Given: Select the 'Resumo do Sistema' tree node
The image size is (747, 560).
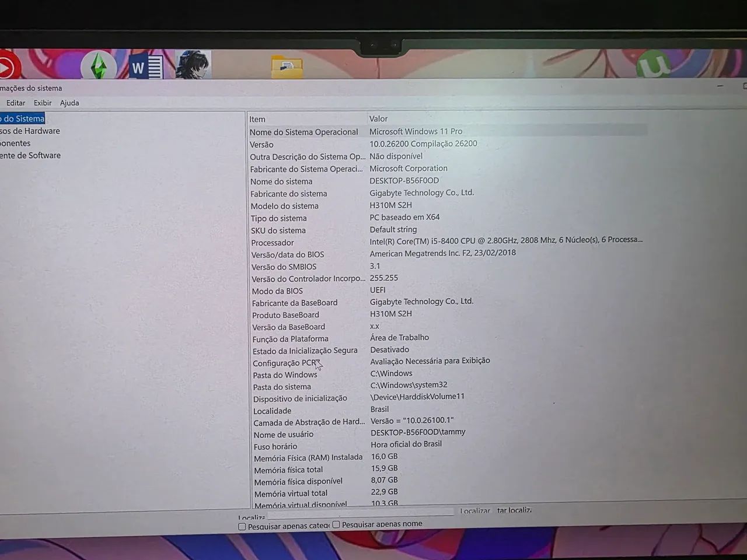Looking at the screenshot, I should pos(22,118).
